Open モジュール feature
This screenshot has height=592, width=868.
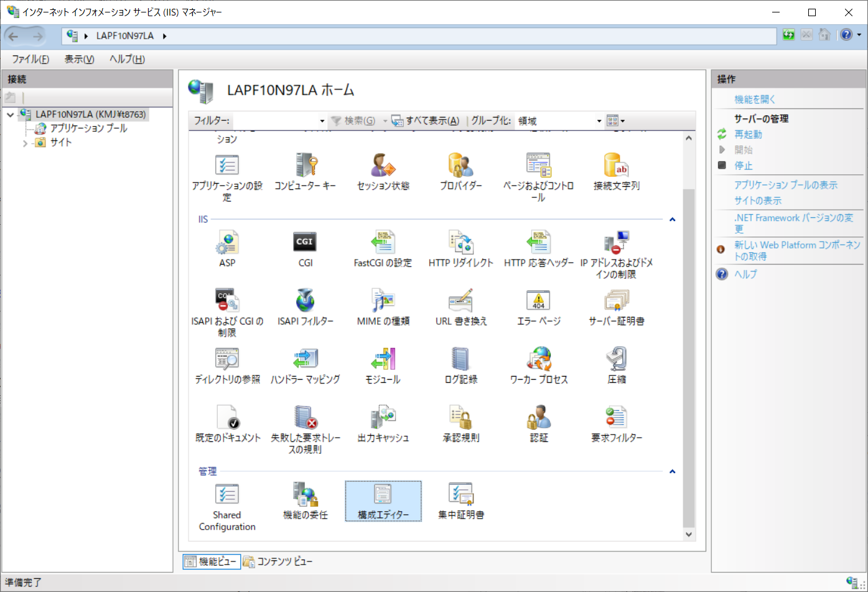click(383, 366)
